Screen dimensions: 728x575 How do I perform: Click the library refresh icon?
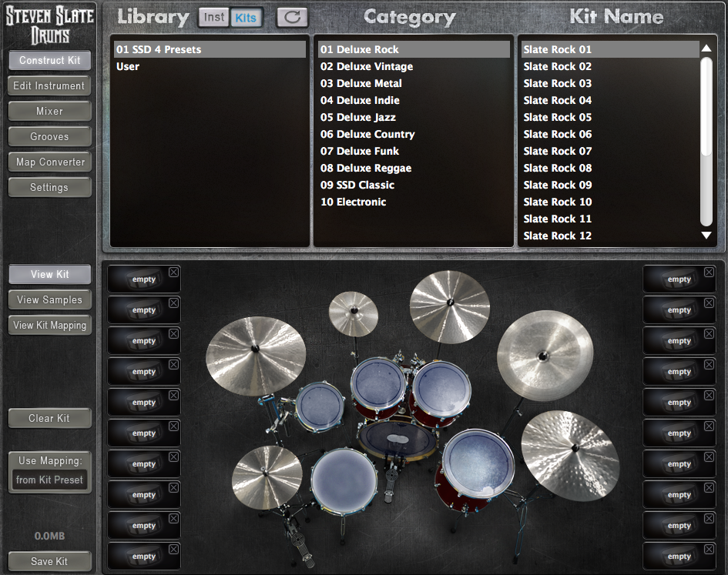click(292, 18)
